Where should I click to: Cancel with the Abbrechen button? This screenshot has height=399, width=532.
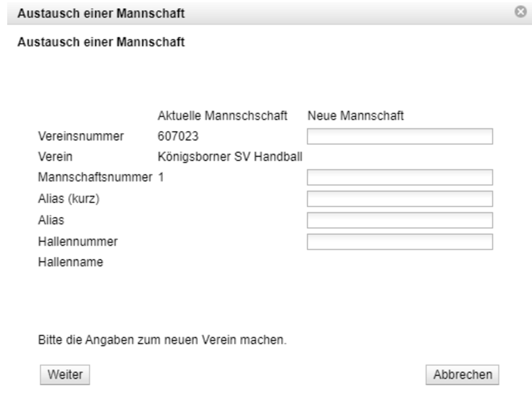point(462,374)
